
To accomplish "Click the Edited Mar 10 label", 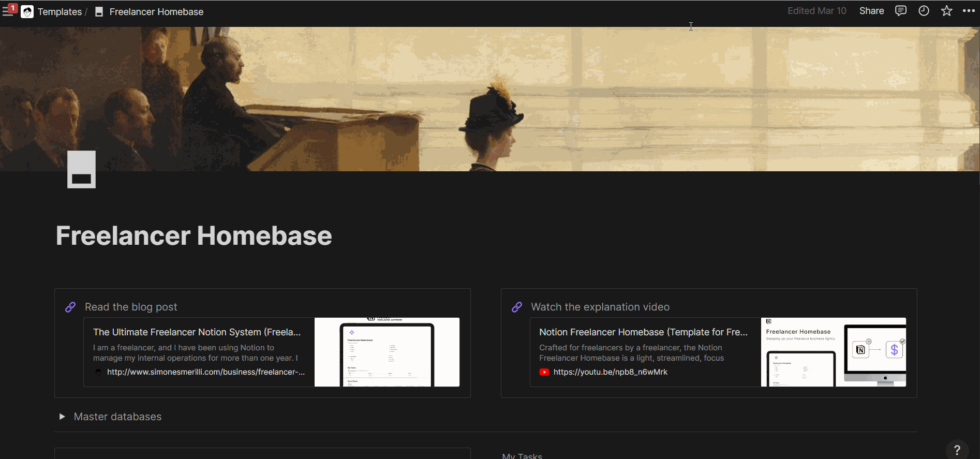I will [x=816, y=11].
